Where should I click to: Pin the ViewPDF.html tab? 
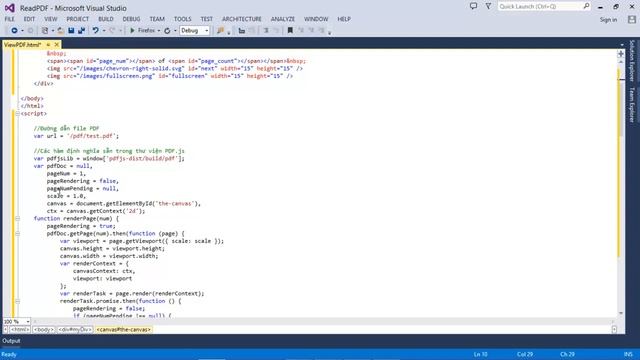[48, 44]
